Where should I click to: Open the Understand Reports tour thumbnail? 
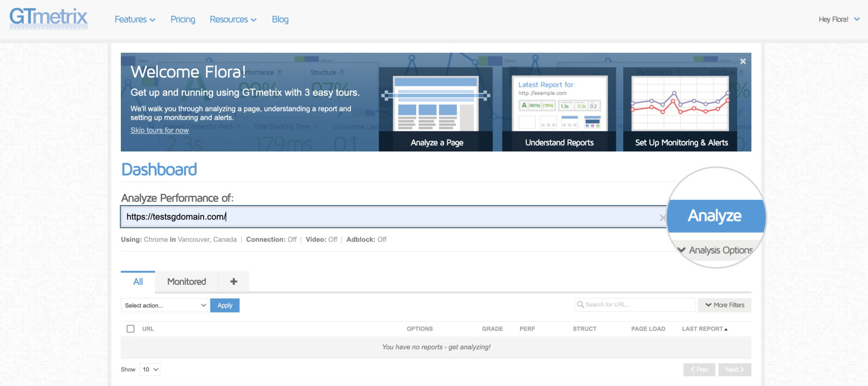(559, 109)
